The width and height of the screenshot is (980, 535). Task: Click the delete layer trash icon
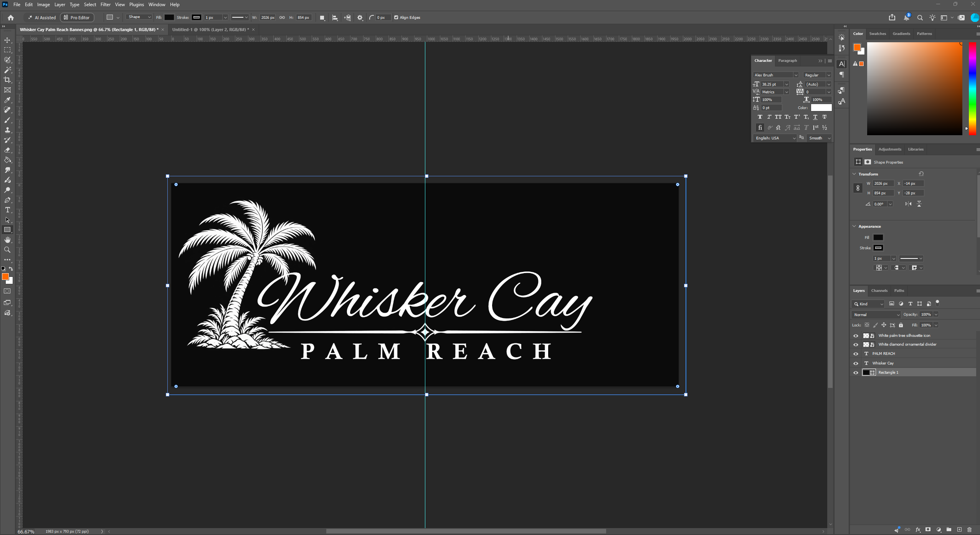(969, 530)
